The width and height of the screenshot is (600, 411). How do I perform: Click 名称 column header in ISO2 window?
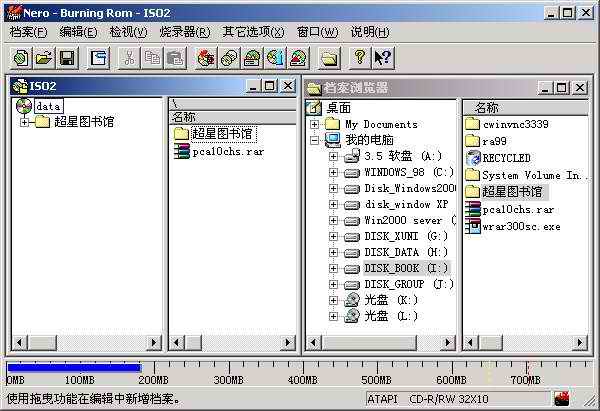pos(232,117)
